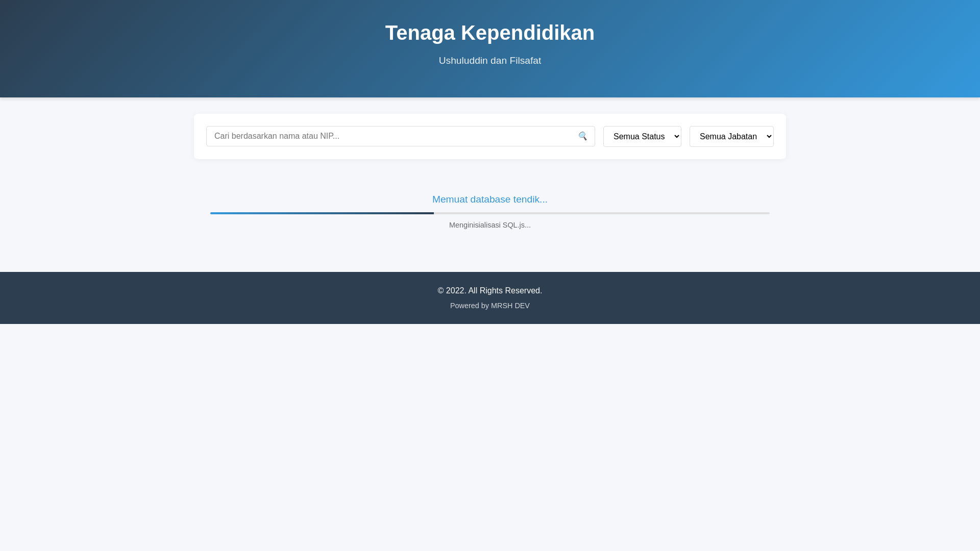The width and height of the screenshot is (980, 551).
Task: Open the Semua Status dropdown
Action: pos(639,136)
